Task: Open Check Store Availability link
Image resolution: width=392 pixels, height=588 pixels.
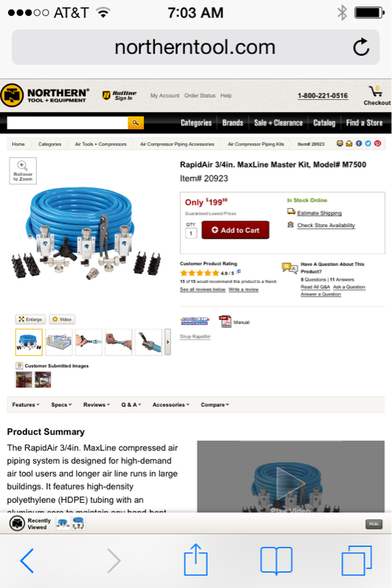Action: (x=326, y=225)
